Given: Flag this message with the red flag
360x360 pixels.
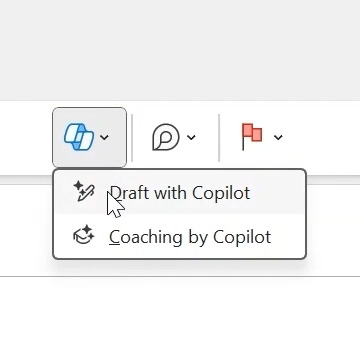Looking at the screenshot, I should coord(252,137).
